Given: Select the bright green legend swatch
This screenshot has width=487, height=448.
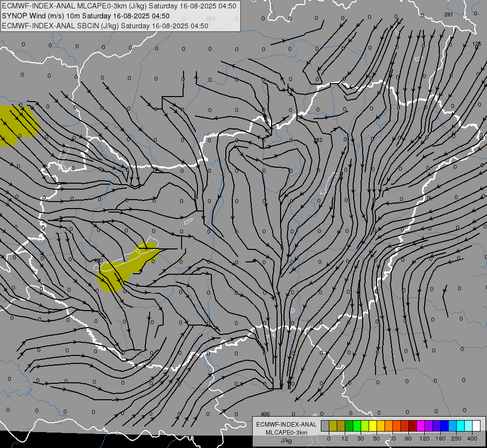Looking at the screenshot, I should coord(357,426).
